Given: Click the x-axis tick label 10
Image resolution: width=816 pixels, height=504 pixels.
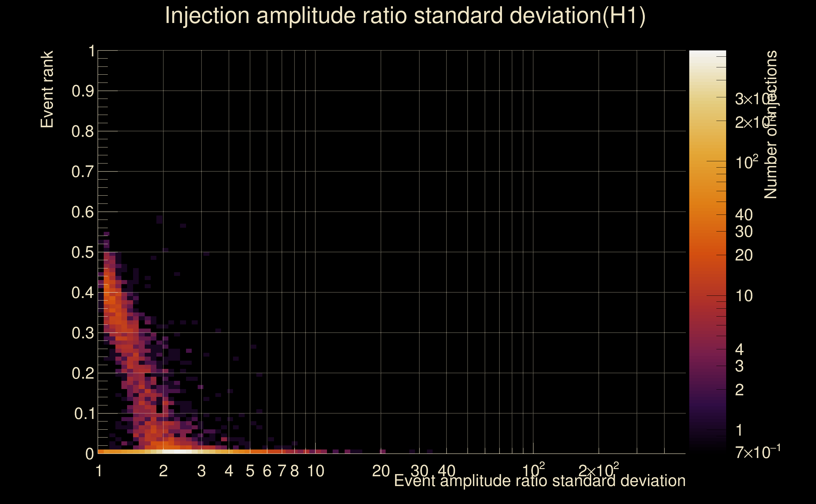Looking at the screenshot, I should tap(315, 471).
